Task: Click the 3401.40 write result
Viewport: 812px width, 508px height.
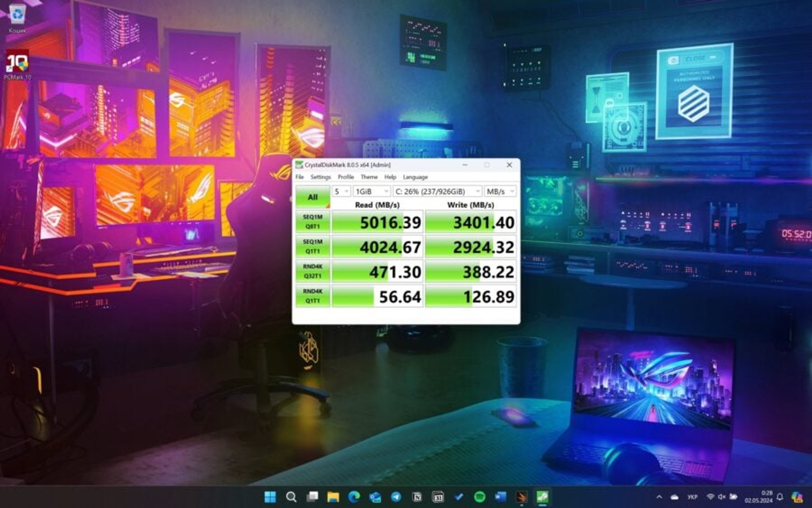Action: click(471, 222)
